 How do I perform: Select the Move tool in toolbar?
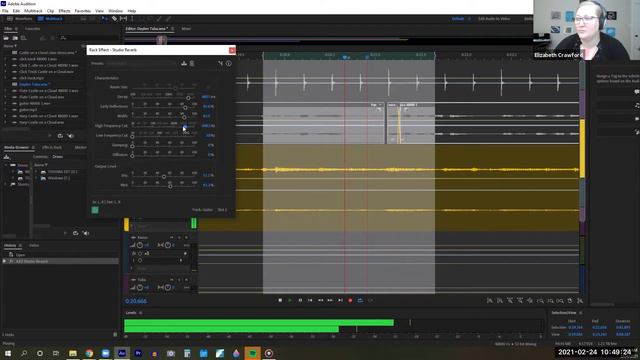pyautogui.click(x=105, y=19)
